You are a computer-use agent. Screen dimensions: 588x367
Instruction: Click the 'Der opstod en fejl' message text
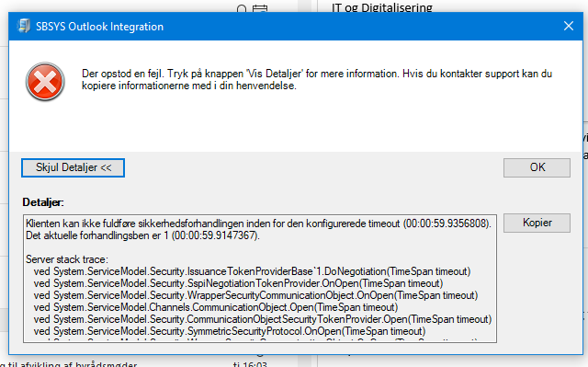pos(317,79)
